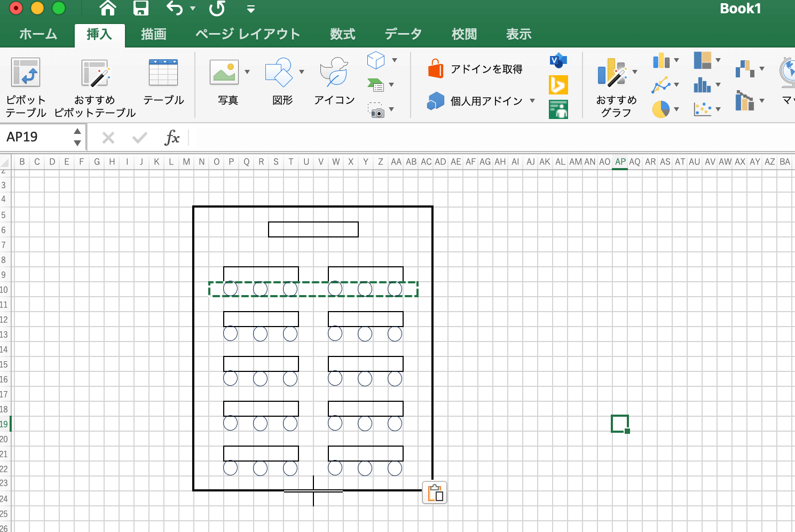Click the おすすめグラフ icon
This screenshot has width=795, height=532.
(612, 73)
